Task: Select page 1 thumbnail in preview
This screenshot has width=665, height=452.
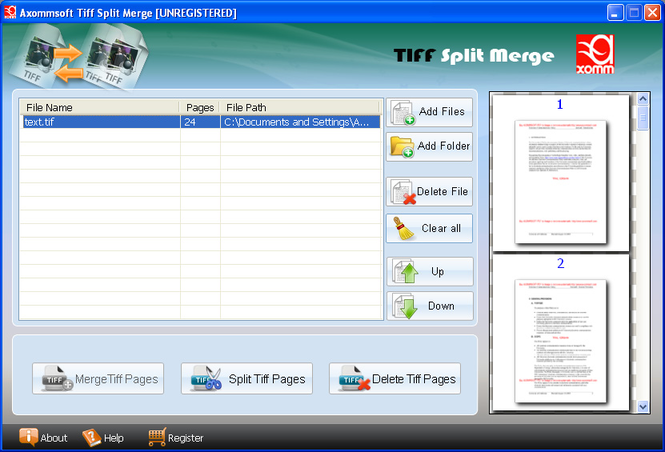Action: pyautogui.click(x=561, y=182)
